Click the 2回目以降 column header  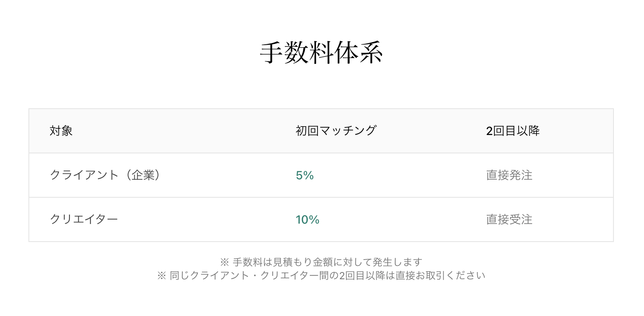click(513, 131)
